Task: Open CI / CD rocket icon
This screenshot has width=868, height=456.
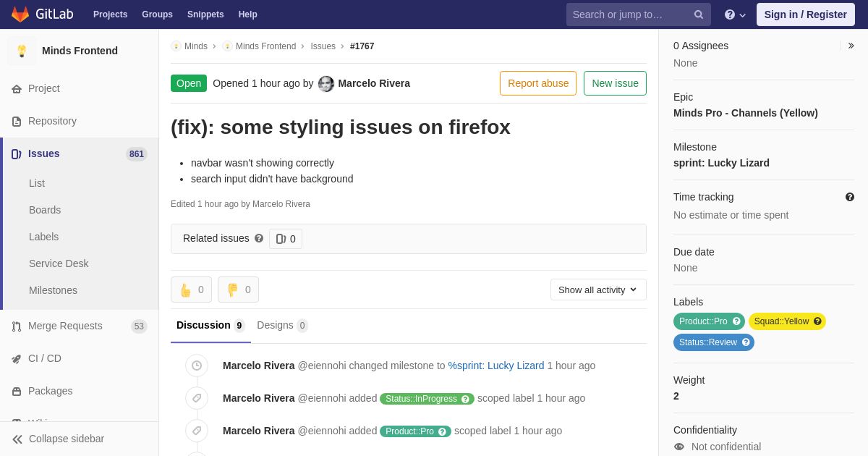Action: pos(17,359)
